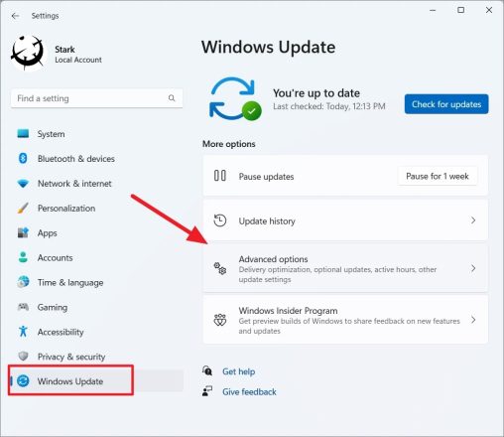Screen dimensions: 504x437
Task: Click the Privacy & security shield icon
Action: pyautogui.click(x=23, y=357)
